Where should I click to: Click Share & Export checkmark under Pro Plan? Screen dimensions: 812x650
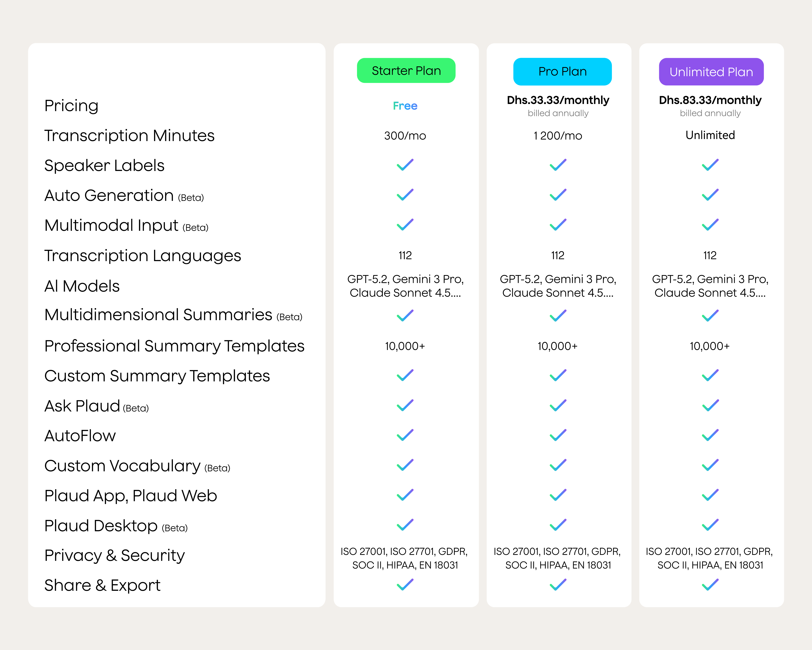[x=558, y=585]
